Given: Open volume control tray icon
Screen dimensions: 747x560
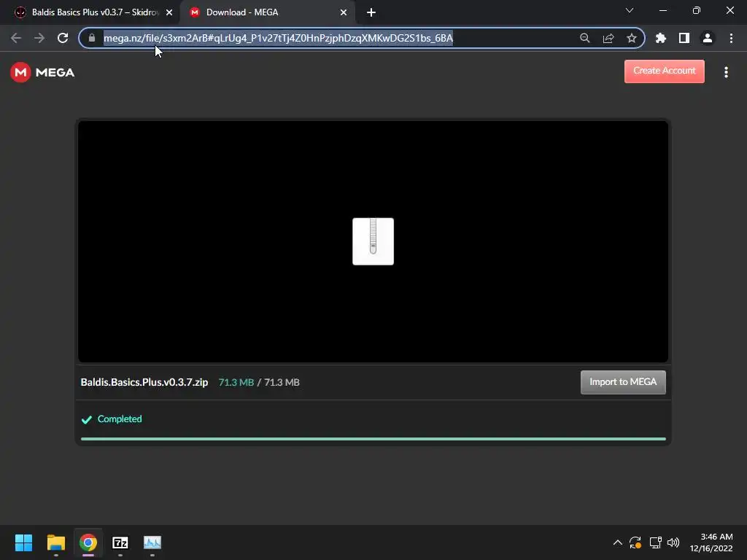Looking at the screenshot, I should pos(673,542).
